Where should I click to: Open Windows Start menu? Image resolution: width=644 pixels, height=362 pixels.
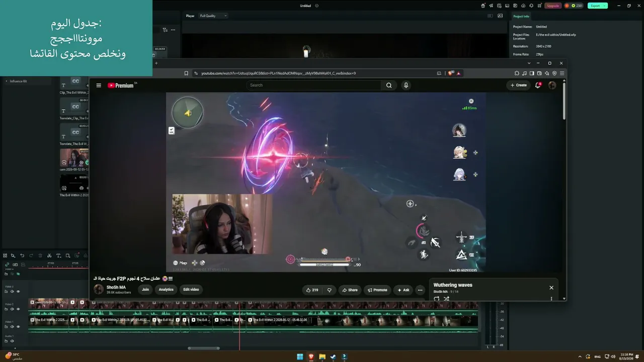point(300,357)
